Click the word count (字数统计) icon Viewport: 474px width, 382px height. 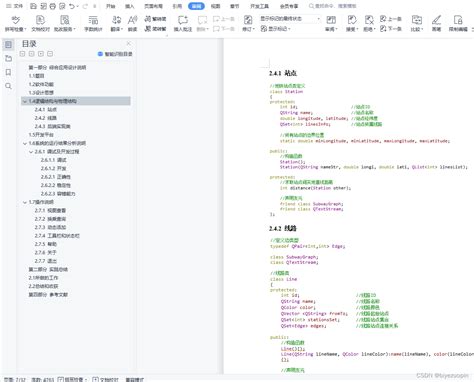[x=93, y=23]
